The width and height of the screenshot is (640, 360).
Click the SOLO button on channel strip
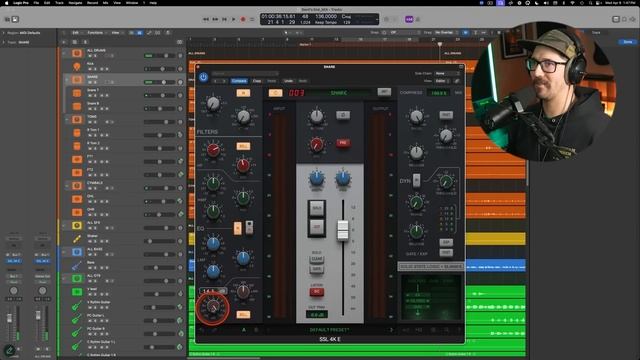click(316, 208)
